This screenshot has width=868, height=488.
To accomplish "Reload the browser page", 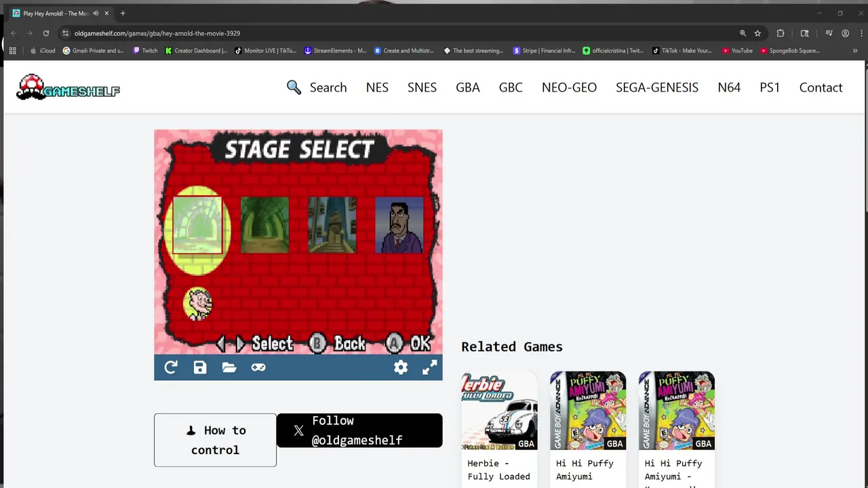I will pyautogui.click(x=46, y=33).
